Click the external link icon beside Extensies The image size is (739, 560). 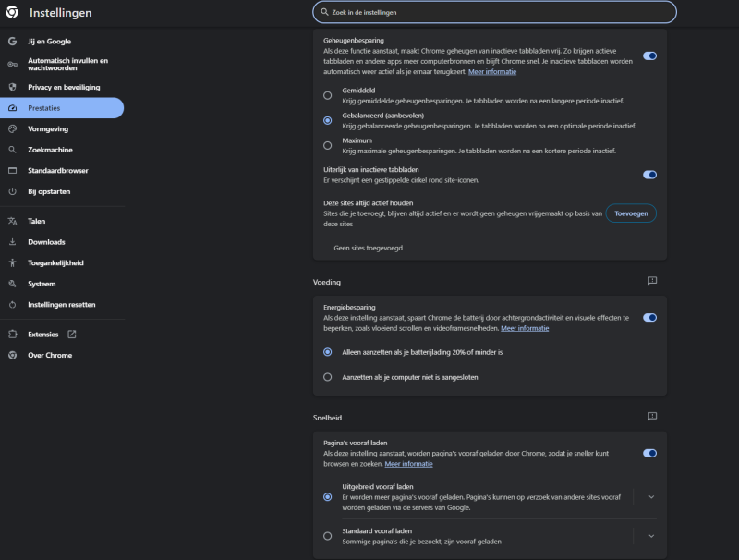click(x=72, y=335)
